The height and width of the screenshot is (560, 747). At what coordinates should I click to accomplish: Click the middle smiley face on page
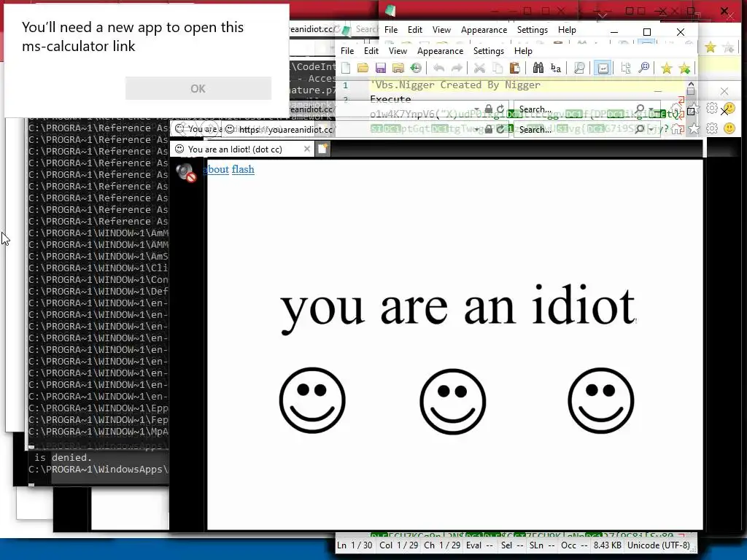pos(453,401)
